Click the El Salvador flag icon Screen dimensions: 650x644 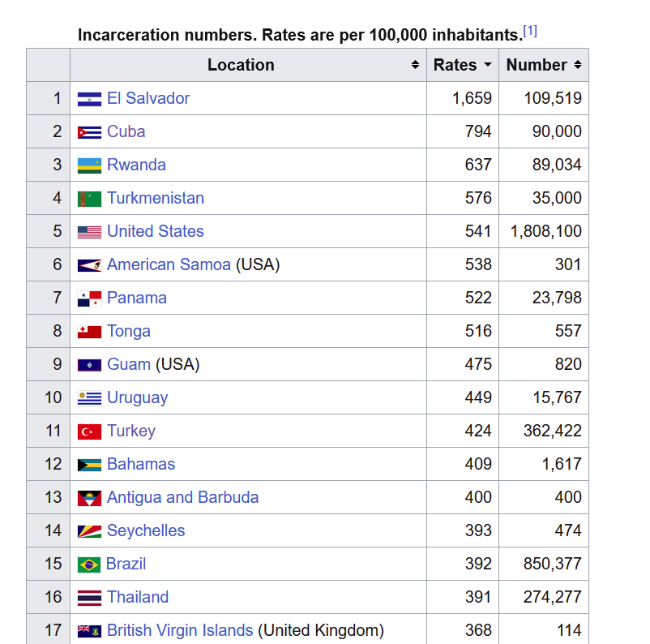coord(89,99)
